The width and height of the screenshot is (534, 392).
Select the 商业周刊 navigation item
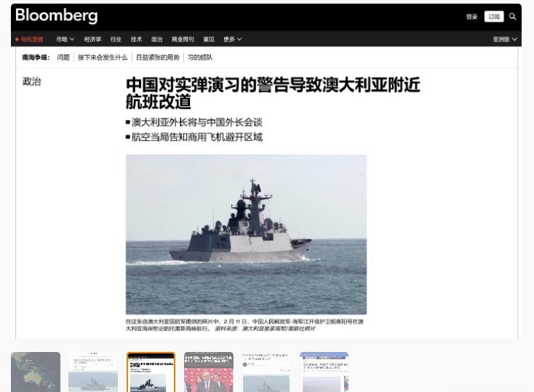(x=183, y=39)
